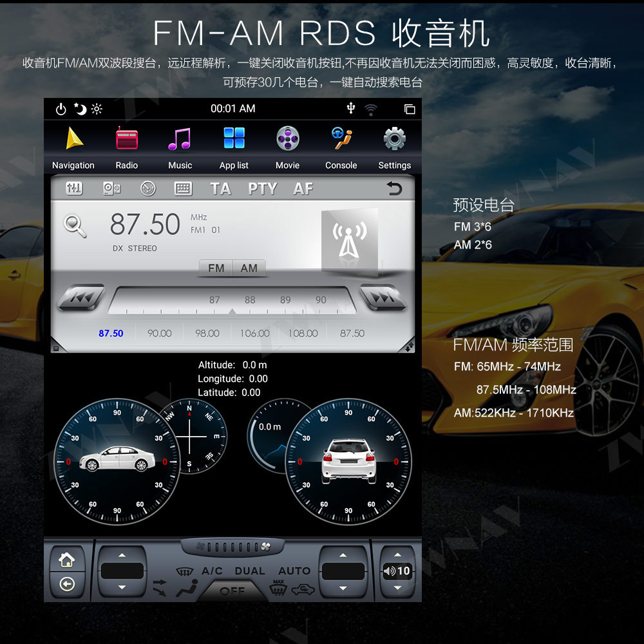
Task: Open the Music app
Action: coord(180,148)
